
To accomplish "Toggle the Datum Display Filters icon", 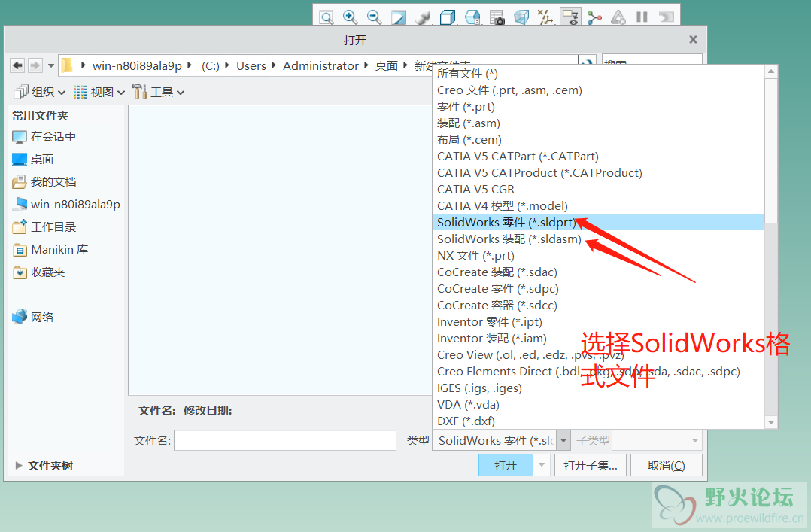I will (545, 17).
